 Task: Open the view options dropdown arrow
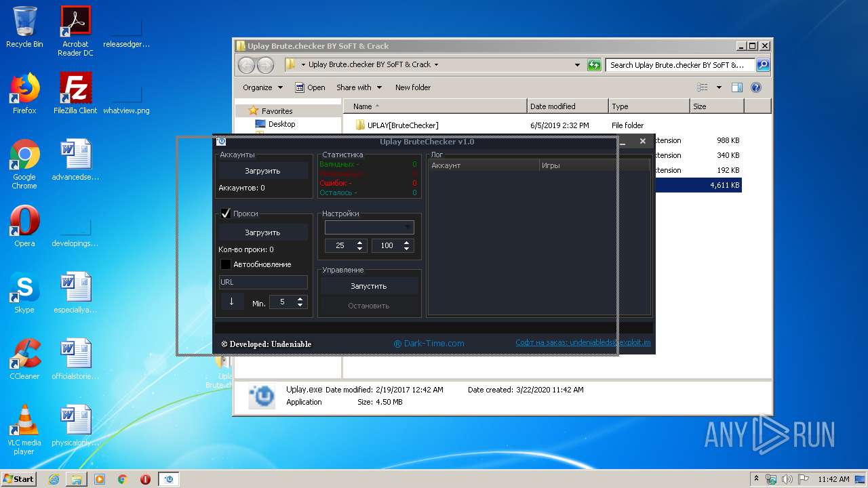click(719, 87)
